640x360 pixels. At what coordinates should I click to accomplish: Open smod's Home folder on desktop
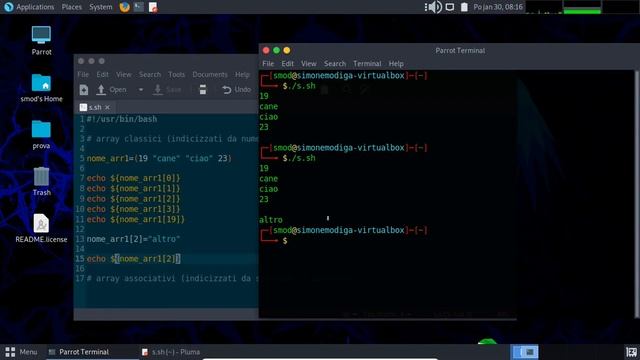(41, 88)
